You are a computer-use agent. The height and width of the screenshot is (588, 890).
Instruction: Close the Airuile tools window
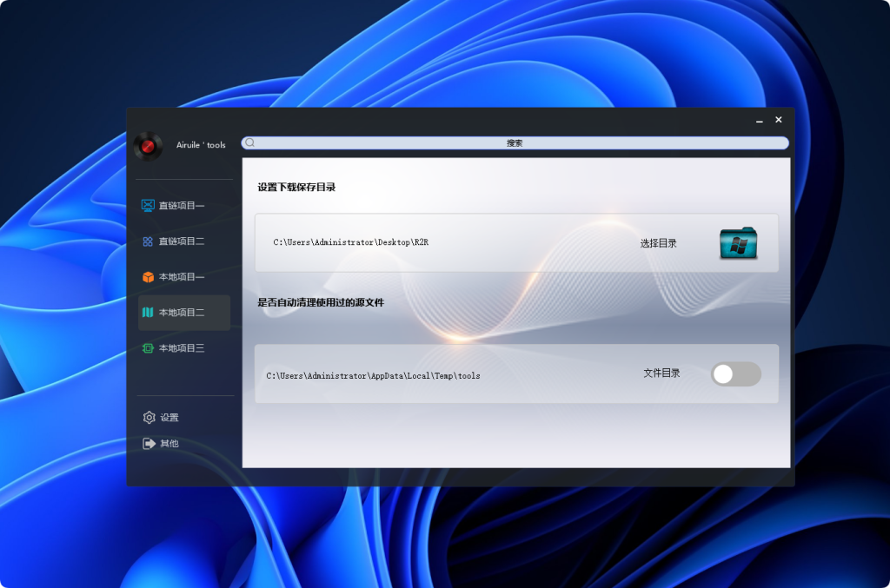(x=779, y=120)
